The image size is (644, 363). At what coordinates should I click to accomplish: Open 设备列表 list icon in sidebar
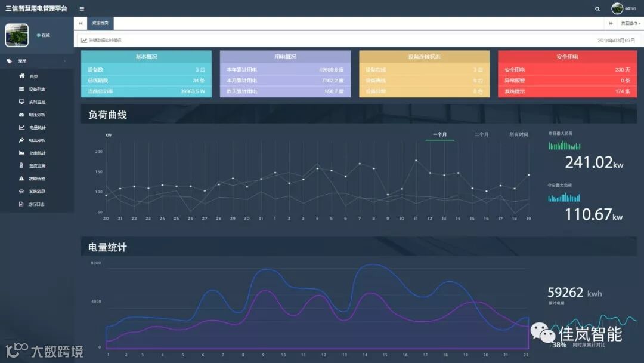pos(21,89)
